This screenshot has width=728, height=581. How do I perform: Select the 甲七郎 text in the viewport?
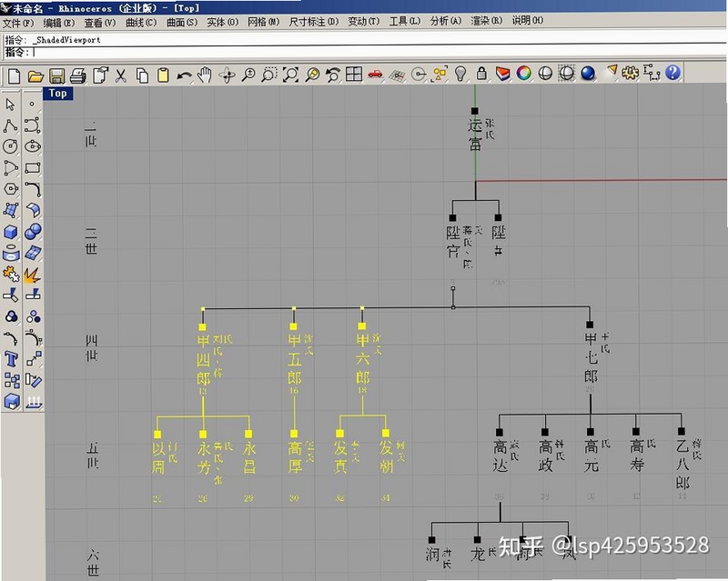click(x=591, y=357)
